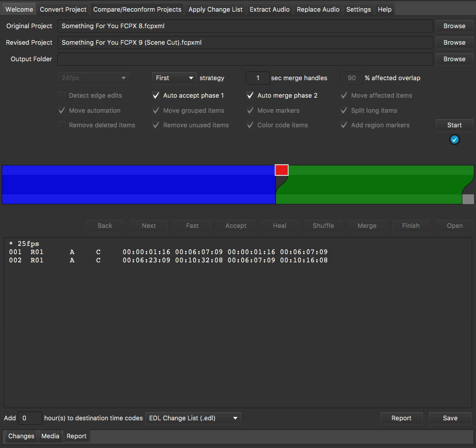
Task: Click the Save button
Action: (x=450, y=418)
